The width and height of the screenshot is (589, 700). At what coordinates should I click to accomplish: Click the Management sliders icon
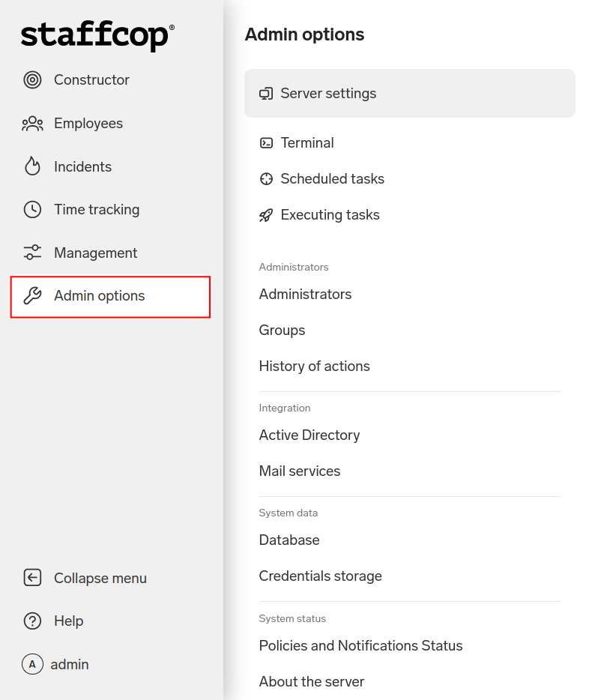(x=32, y=253)
